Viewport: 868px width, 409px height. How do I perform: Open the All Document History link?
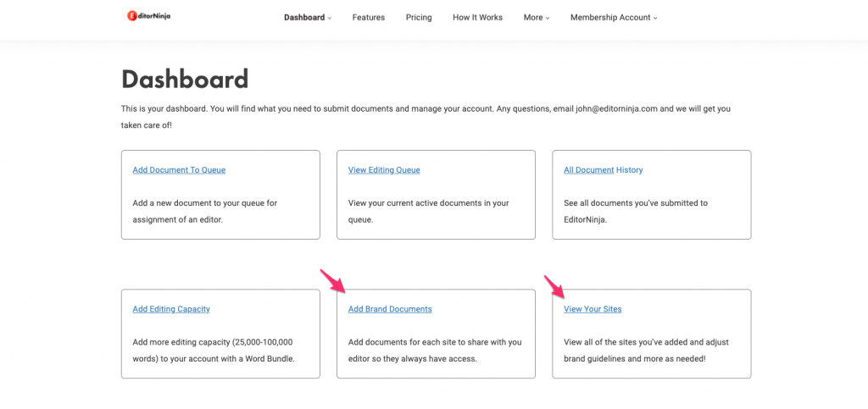pyautogui.click(x=603, y=170)
